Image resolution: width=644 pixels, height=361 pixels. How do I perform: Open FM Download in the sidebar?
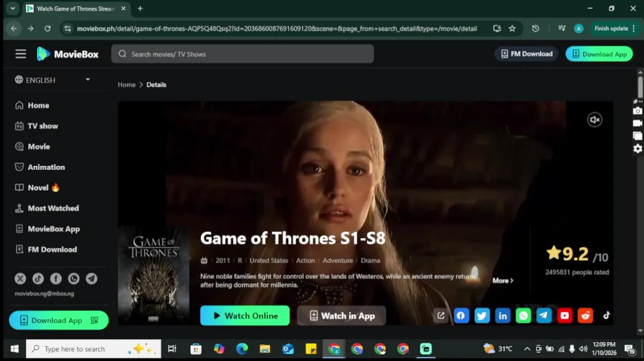[x=46, y=249]
